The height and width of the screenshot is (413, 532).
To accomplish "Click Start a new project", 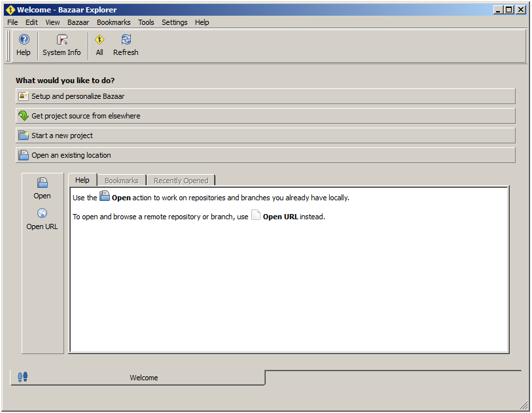I will (265, 135).
